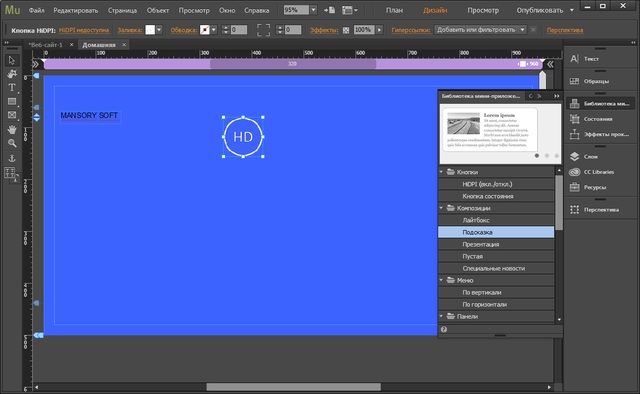
Task: Select the Selection arrow tool
Action: point(11,60)
